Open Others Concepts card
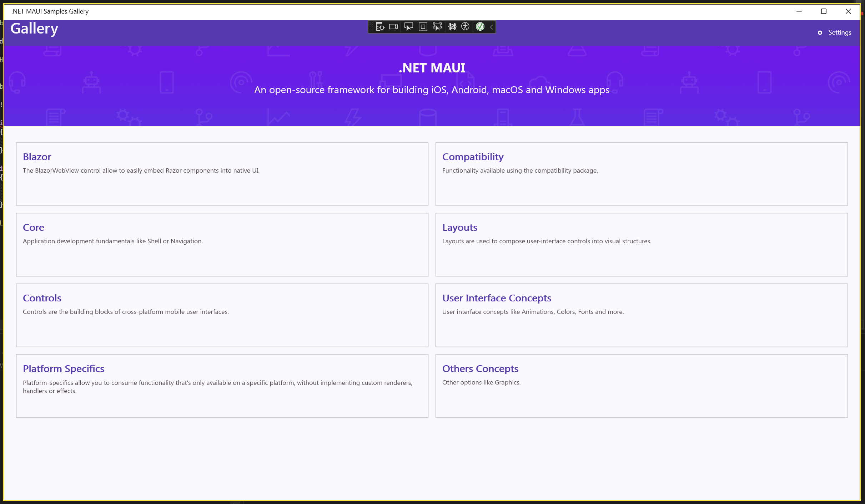 (x=641, y=386)
